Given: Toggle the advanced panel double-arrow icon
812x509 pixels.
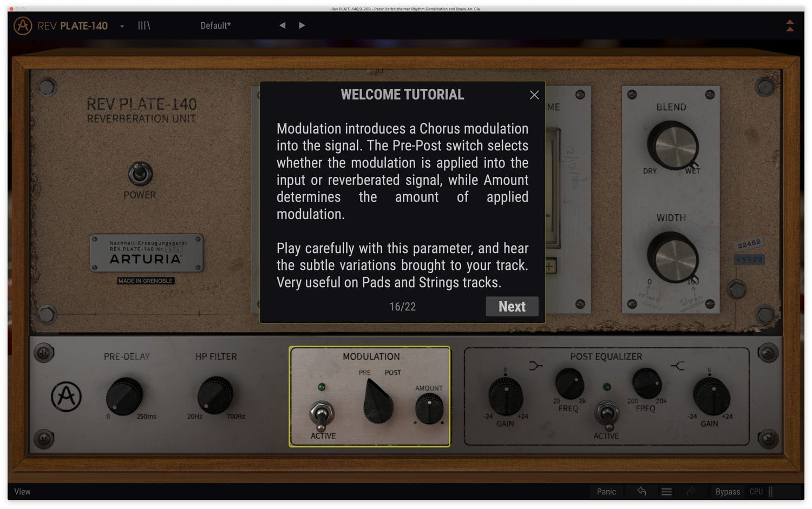Looking at the screenshot, I should tap(790, 25).
